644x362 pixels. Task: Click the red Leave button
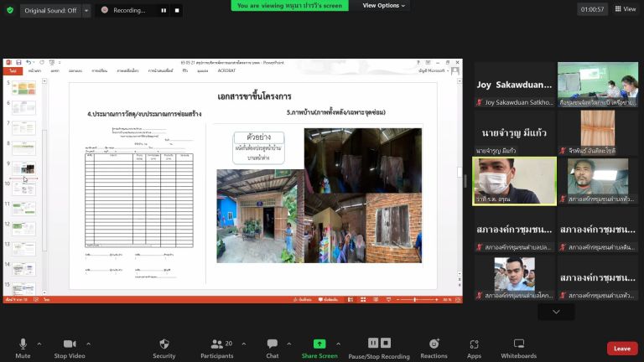622,349
